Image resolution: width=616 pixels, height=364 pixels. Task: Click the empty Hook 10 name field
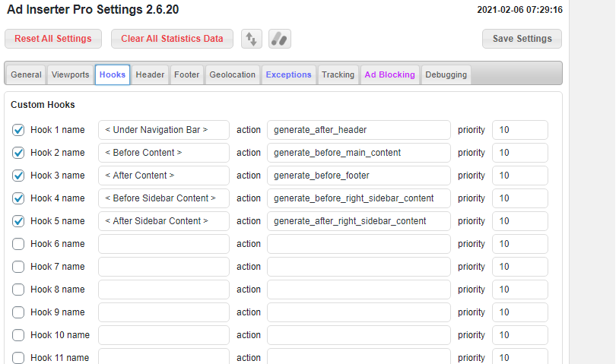(164, 335)
